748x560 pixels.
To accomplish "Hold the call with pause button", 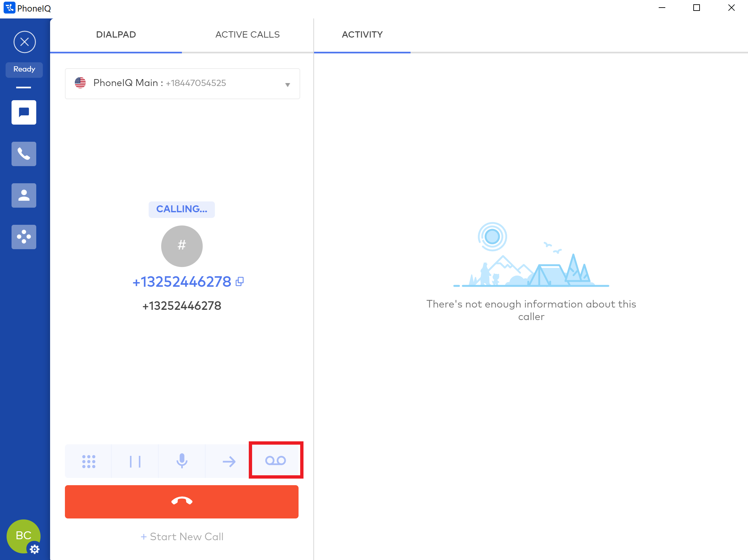I will [135, 461].
